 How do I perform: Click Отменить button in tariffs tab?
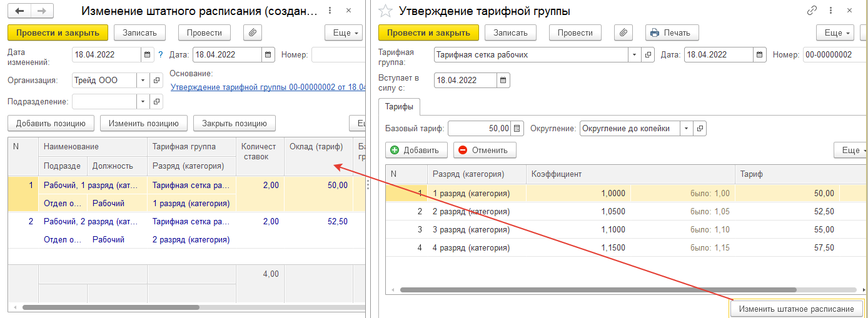click(x=485, y=150)
